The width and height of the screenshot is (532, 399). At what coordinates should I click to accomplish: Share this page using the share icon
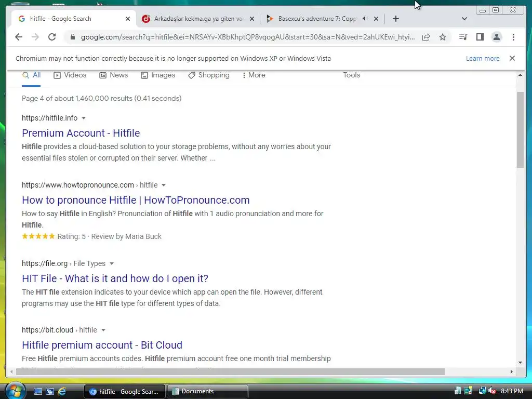pyautogui.click(x=426, y=37)
